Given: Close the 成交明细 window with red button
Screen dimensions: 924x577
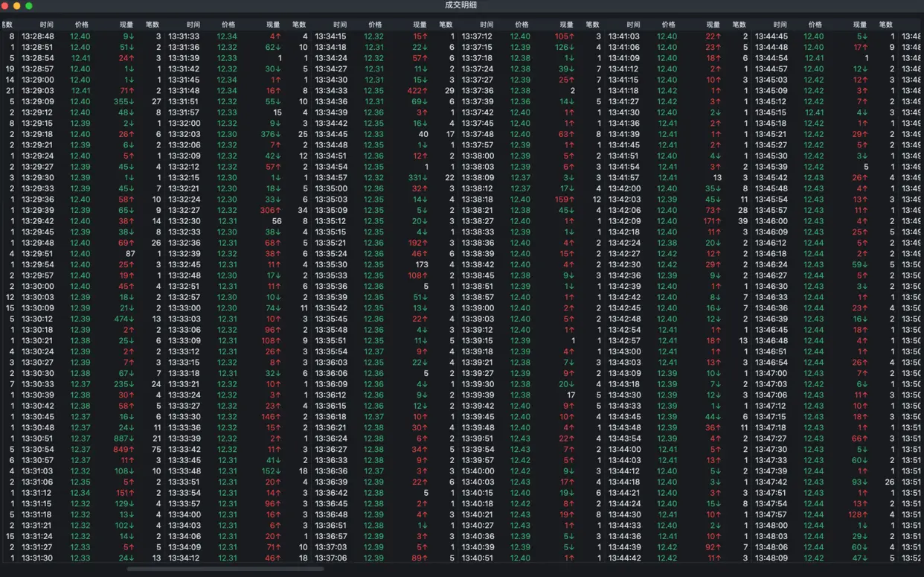Looking at the screenshot, I should (5, 5).
